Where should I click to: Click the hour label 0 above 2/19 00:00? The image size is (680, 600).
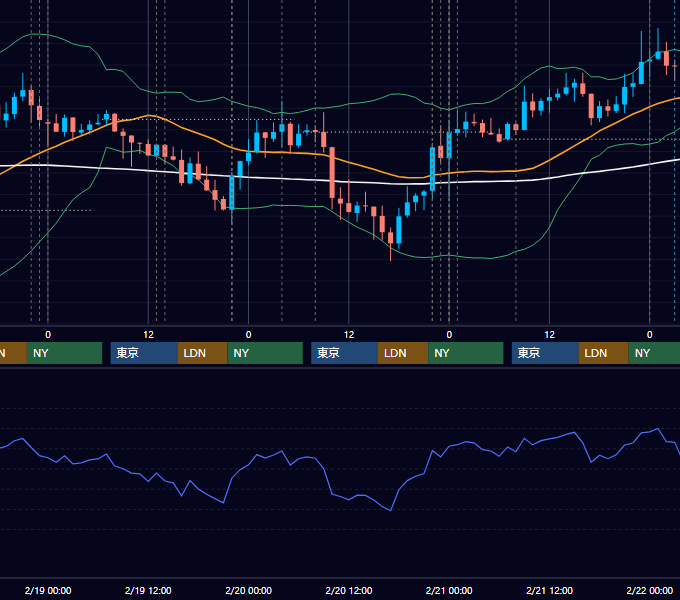[x=48, y=335]
